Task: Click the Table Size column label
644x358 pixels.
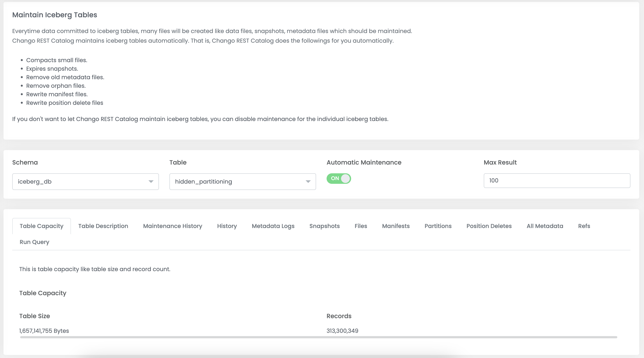Action: coord(35,316)
